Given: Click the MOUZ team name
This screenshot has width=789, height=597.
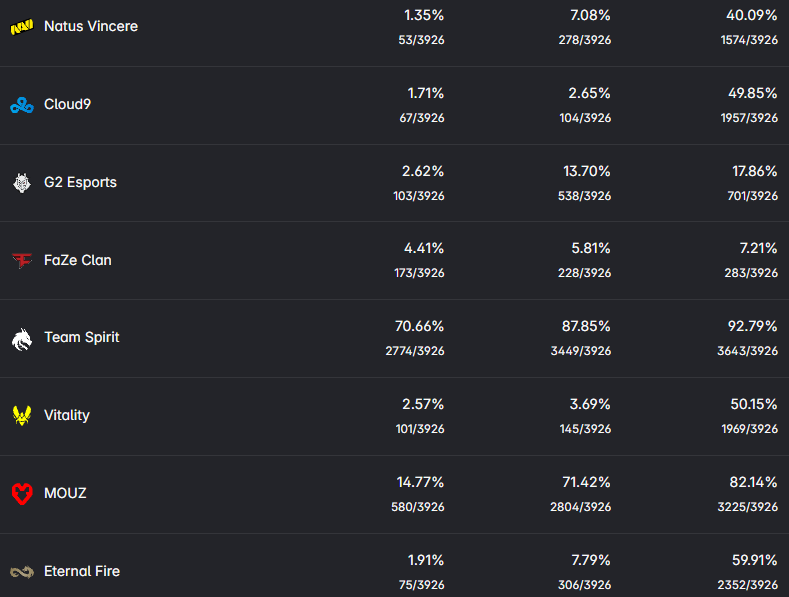Looking at the screenshot, I should [65, 493].
